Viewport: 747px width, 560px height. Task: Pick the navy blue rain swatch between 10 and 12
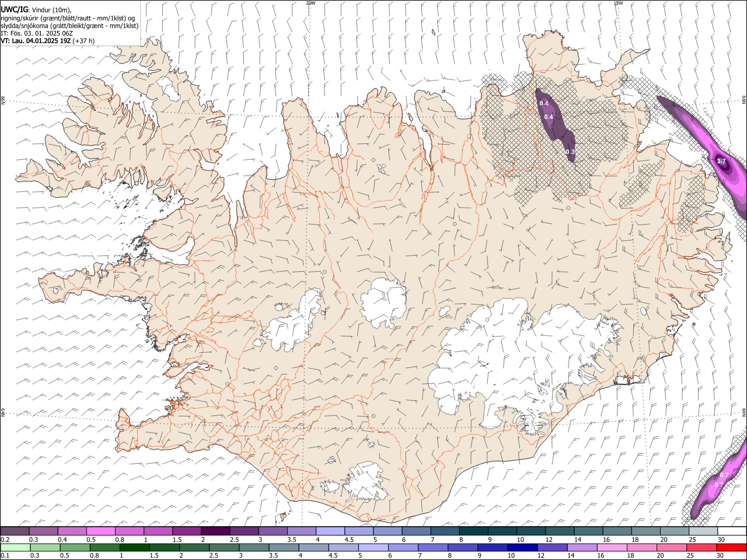522,547
